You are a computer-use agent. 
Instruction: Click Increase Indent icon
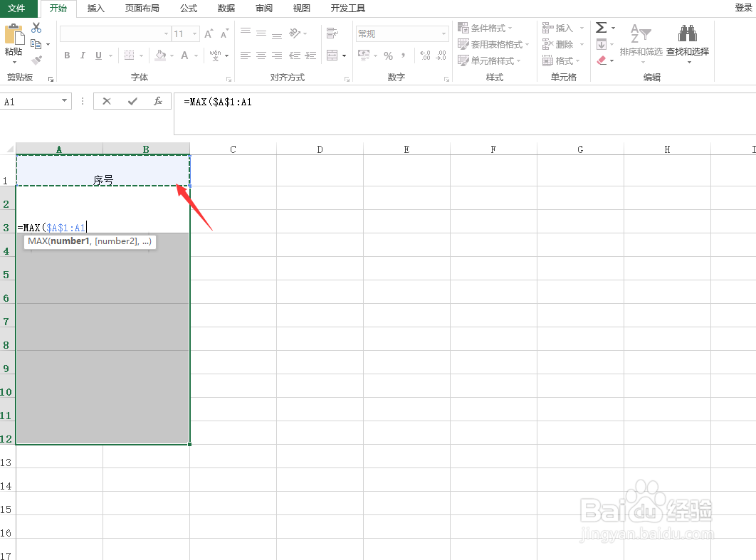(x=310, y=56)
